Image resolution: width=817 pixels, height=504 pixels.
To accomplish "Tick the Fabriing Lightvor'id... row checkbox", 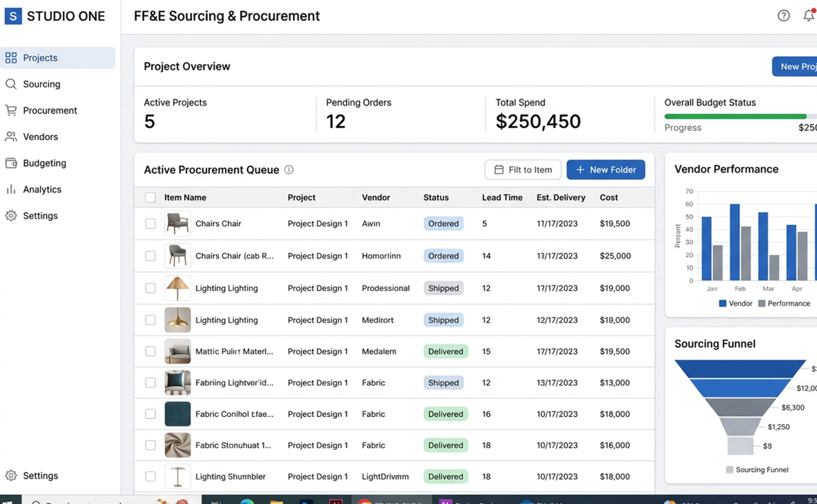I will 150,382.
